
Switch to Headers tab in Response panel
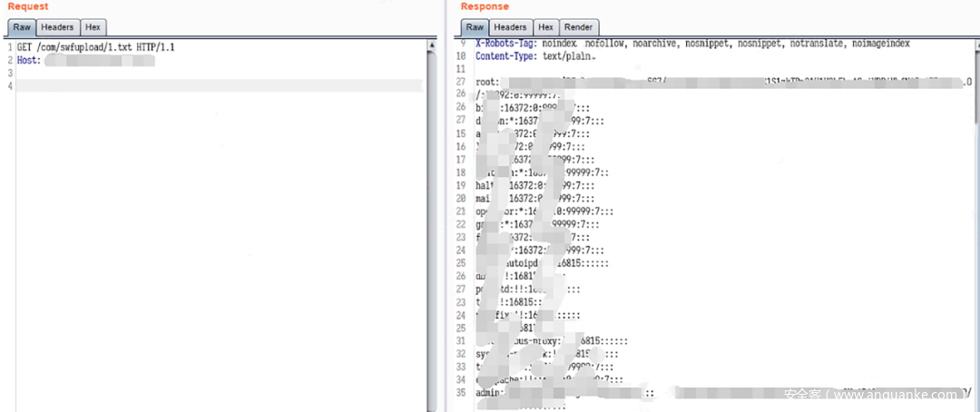tap(510, 27)
